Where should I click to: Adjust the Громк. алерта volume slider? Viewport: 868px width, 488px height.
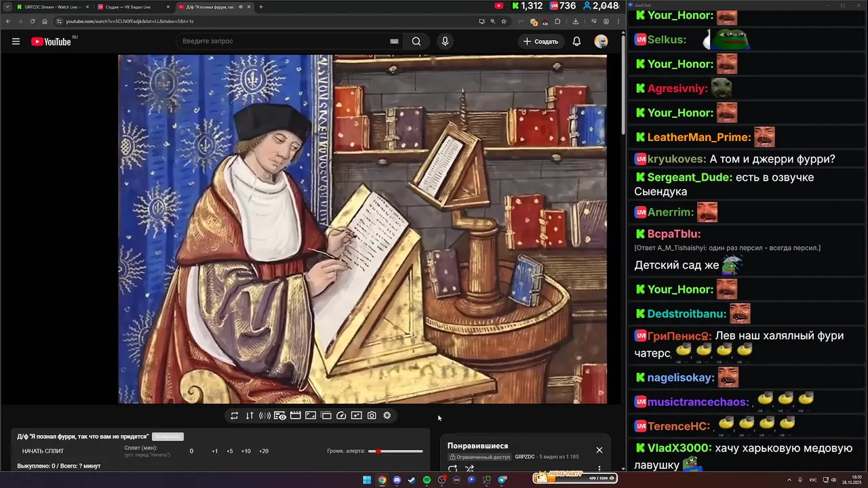coord(395,451)
